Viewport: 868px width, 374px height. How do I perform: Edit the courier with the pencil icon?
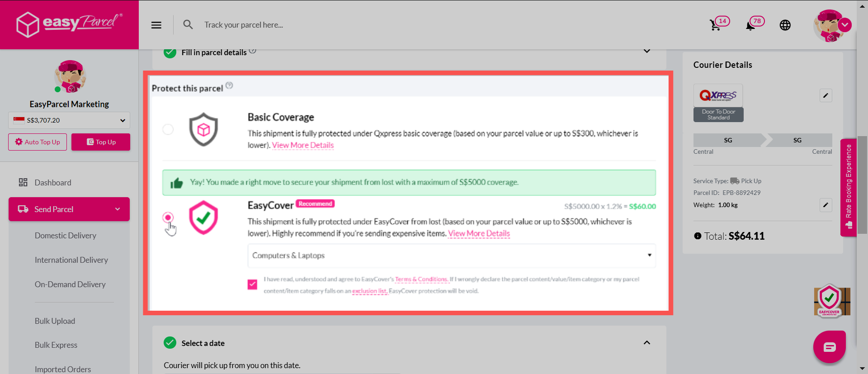826,95
